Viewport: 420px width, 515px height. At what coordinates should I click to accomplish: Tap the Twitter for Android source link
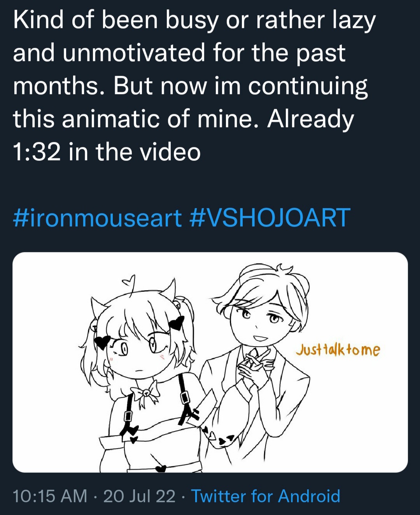pos(266,496)
